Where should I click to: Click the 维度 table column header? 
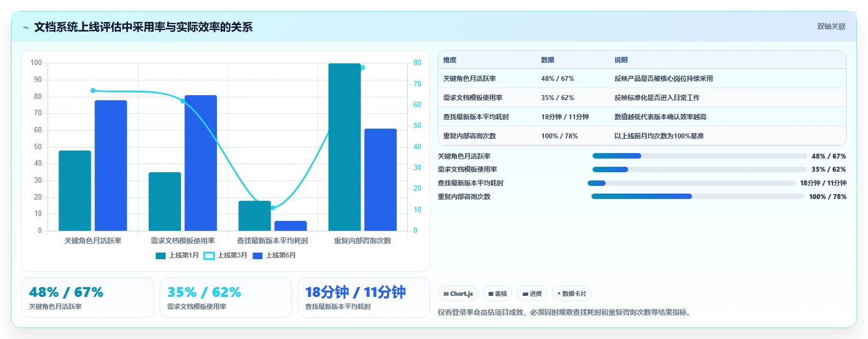(x=450, y=60)
